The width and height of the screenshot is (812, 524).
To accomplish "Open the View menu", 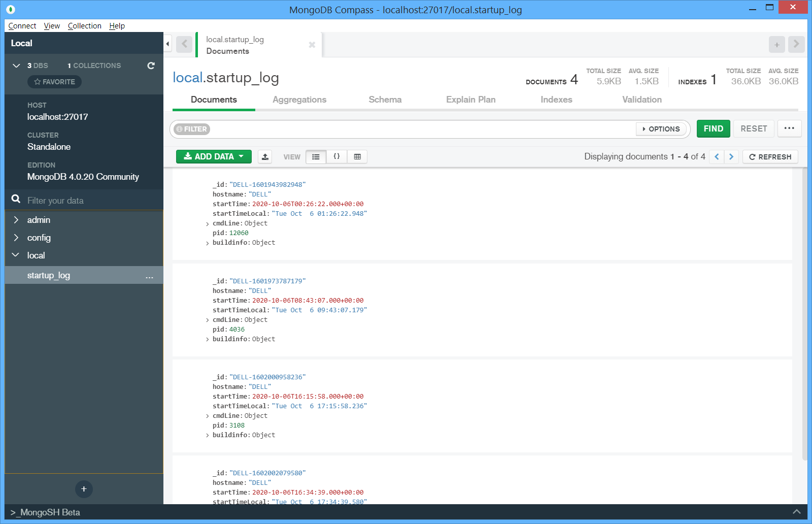I will pos(52,26).
